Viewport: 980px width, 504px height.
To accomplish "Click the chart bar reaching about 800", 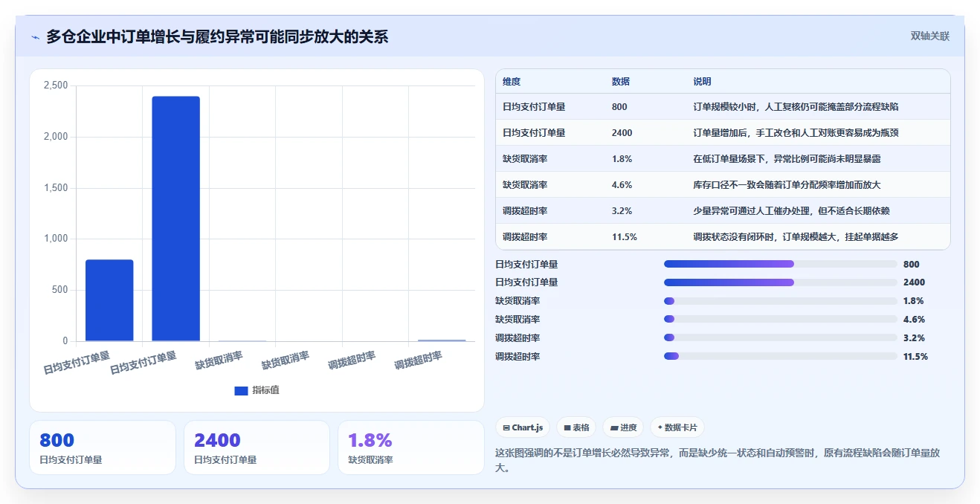I will (109, 300).
